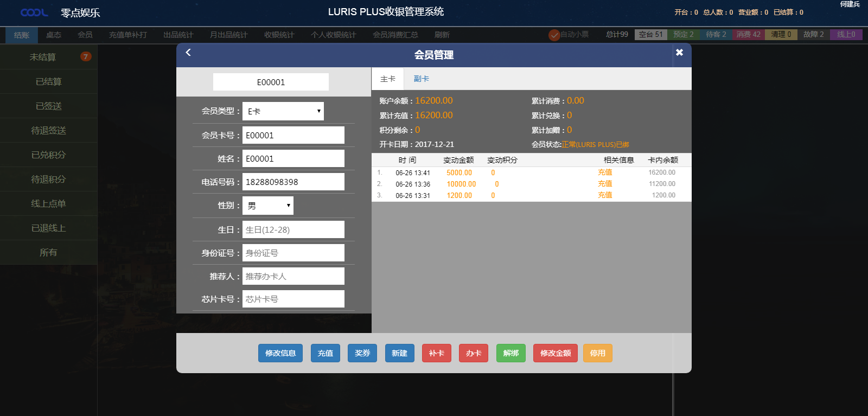Click 充值 link in first transaction row
This screenshot has width=868, height=416.
click(605, 172)
